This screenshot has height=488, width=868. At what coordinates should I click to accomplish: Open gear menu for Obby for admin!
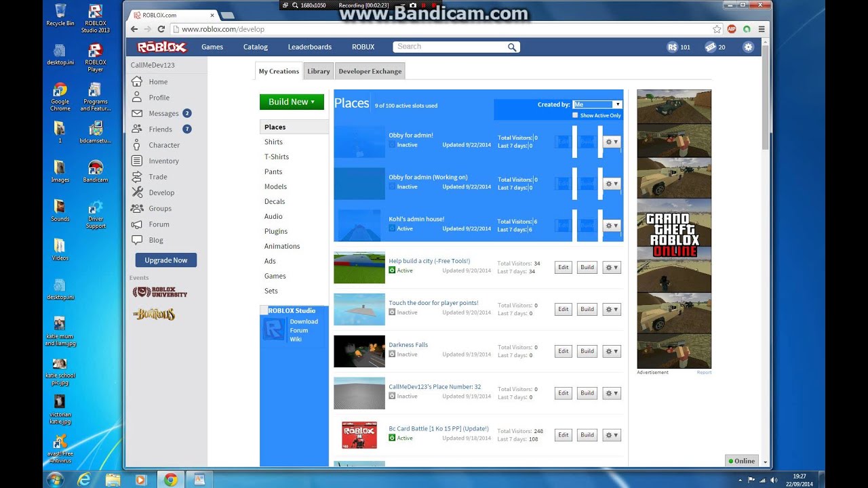[612, 142]
